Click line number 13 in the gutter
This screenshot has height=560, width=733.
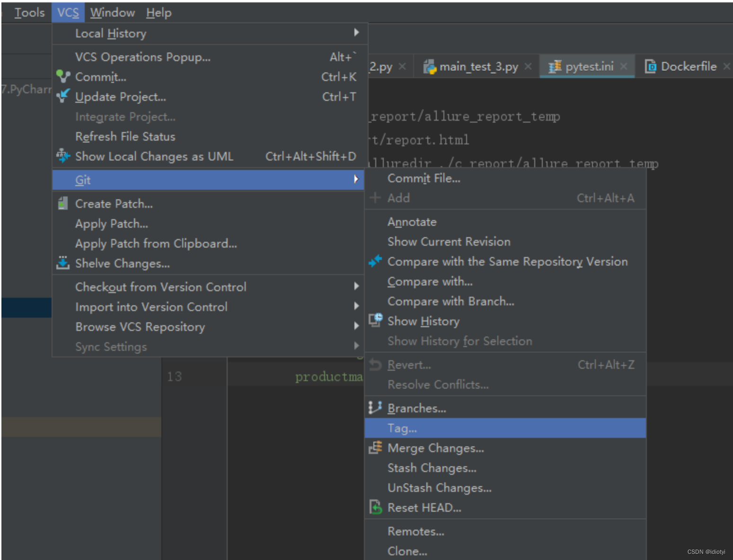point(174,376)
